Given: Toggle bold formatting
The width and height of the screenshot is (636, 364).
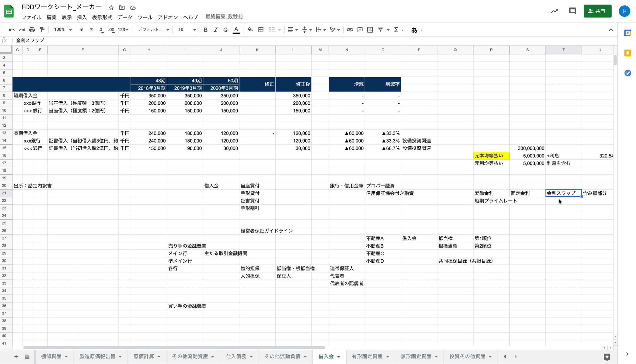Looking at the screenshot, I should 205,30.
